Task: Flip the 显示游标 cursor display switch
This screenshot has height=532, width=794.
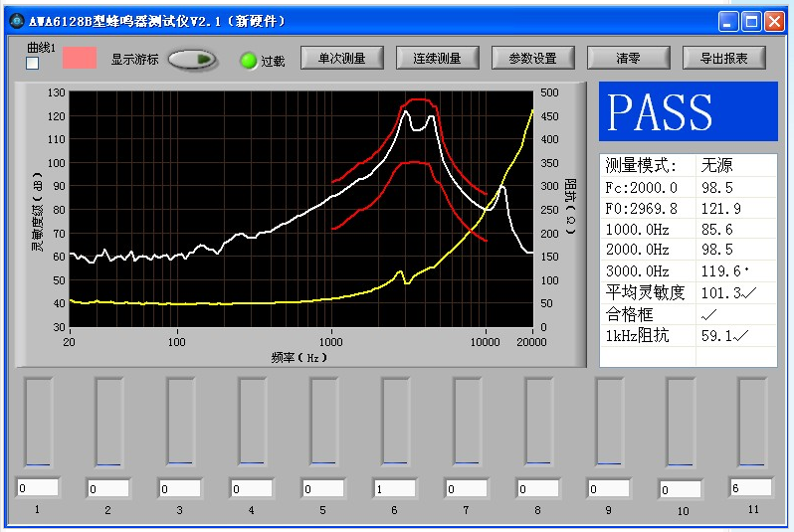Action: [192, 60]
